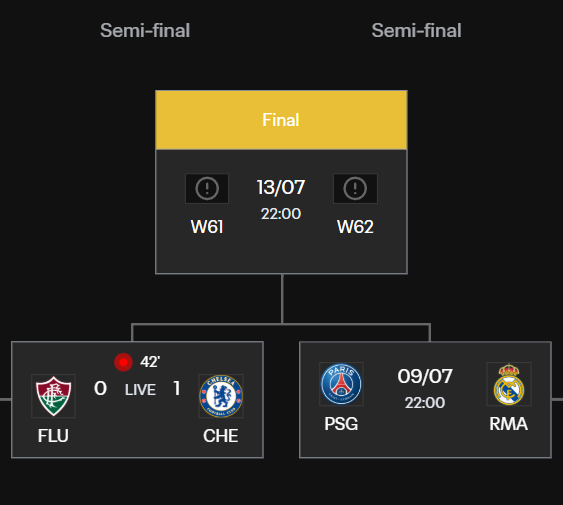Click the W62 winner label
Viewport: 563px width, 505px height.
tap(355, 227)
